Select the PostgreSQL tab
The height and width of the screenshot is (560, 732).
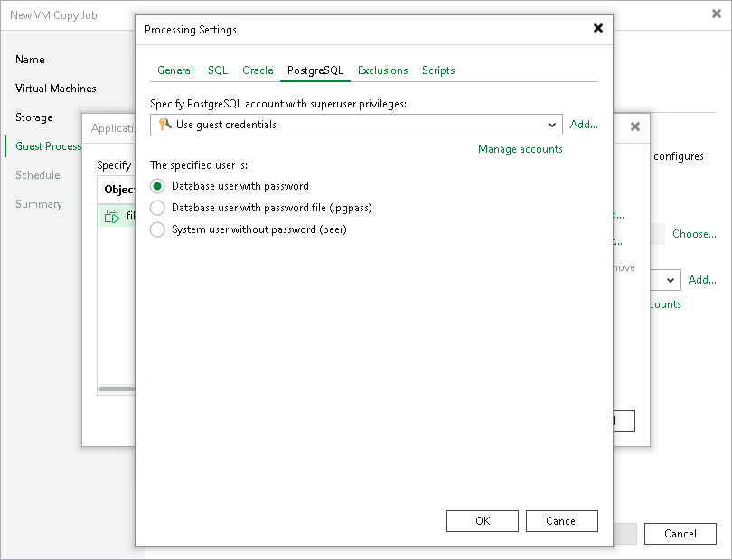pos(315,70)
